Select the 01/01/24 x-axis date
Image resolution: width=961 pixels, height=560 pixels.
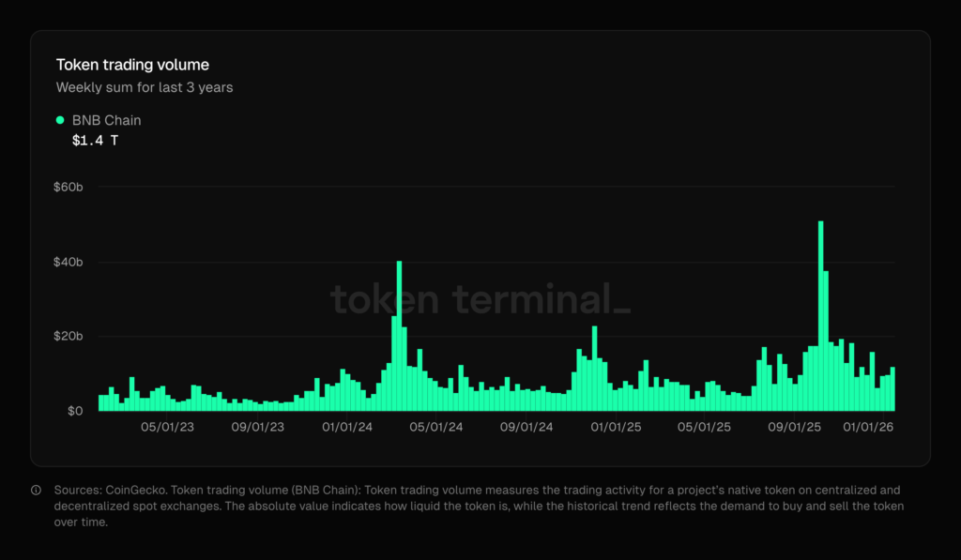pos(347,428)
